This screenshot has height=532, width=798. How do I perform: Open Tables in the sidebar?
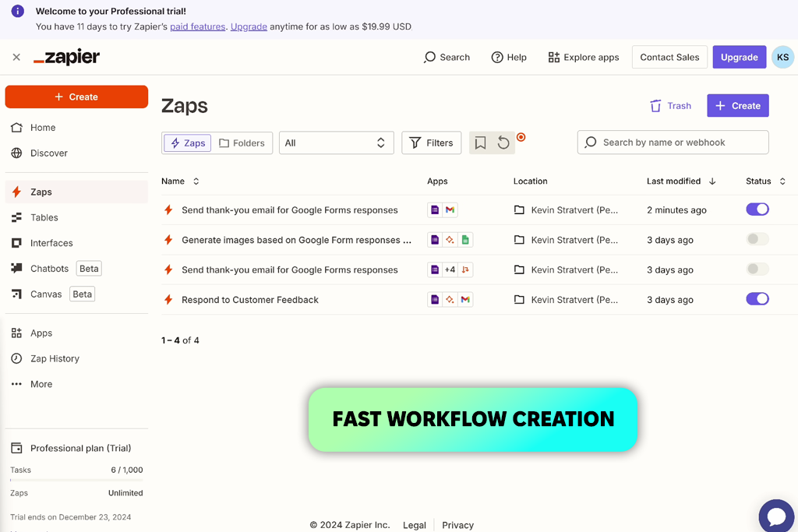[x=76, y=217]
